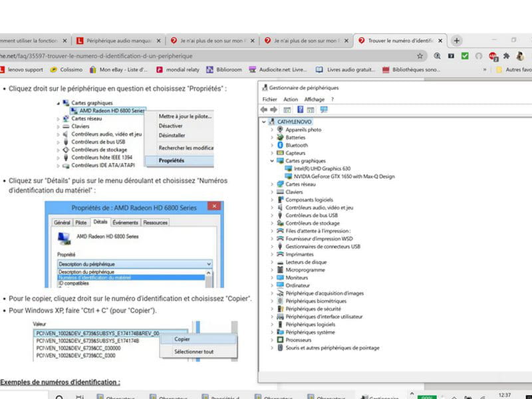This screenshot has height=399, width=532.
Task: Click the Processeurs icon in the device tree
Action: [x=280, y=340]
